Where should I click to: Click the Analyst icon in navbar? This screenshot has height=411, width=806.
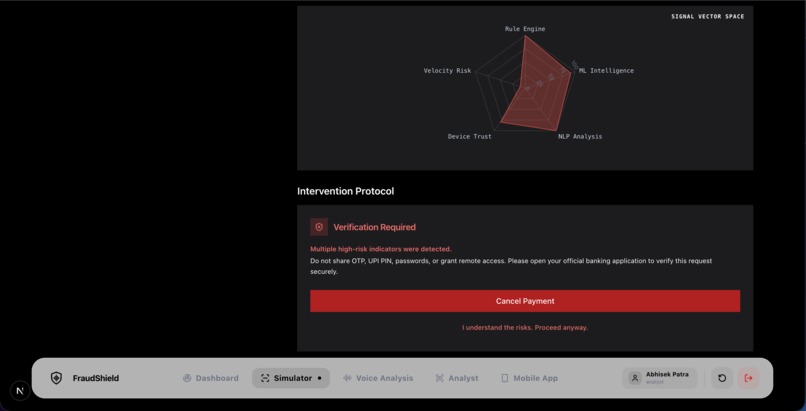click(439, 378)
